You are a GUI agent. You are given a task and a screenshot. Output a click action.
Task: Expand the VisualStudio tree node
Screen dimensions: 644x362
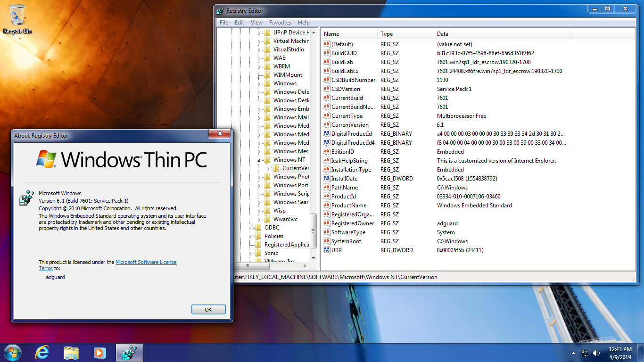tap(259, 49)
